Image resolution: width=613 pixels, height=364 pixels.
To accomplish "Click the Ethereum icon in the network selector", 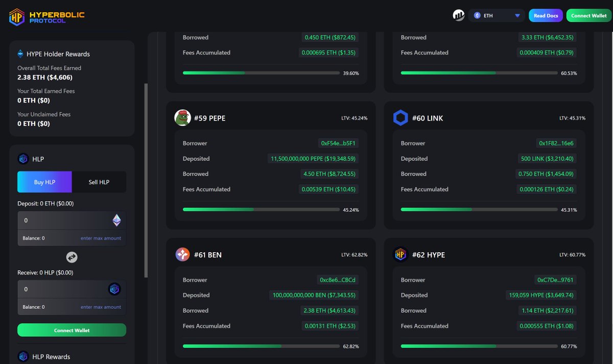I will (x=478, y=16).
